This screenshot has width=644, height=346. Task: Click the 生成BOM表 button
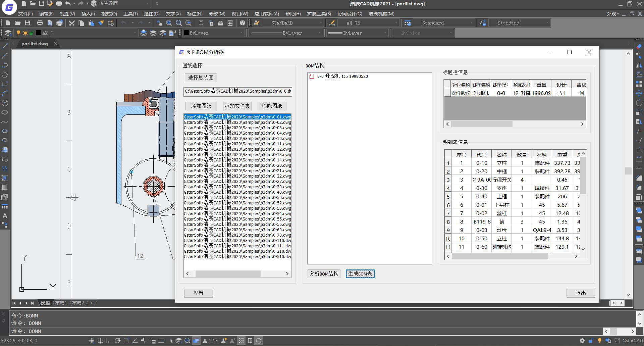click(360, 274)
